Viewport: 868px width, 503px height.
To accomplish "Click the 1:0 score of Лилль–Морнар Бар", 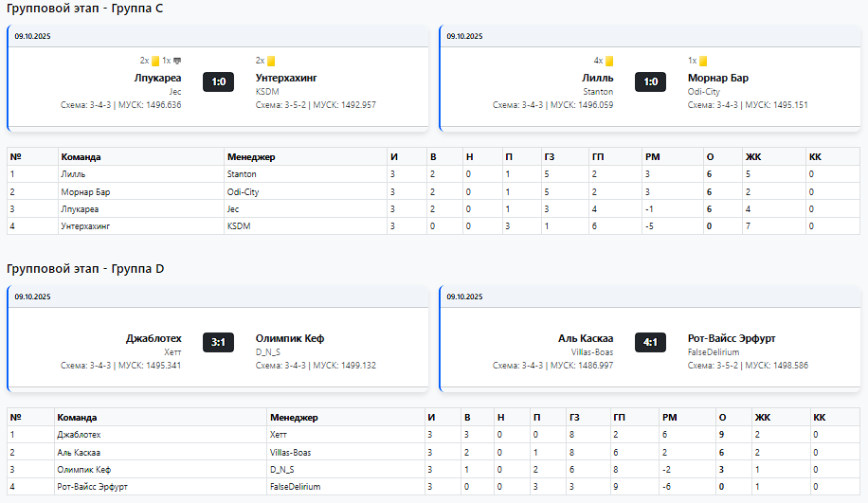I will 650,82.
